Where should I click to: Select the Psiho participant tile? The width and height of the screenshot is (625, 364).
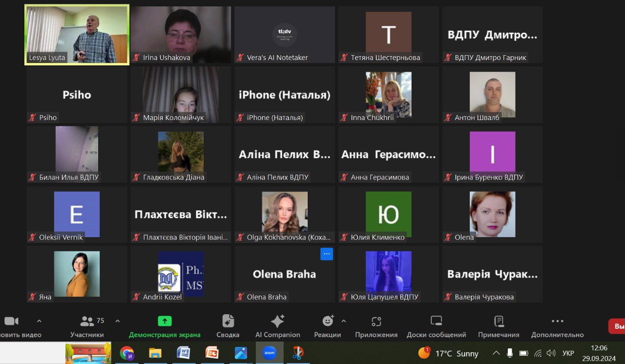point(77,95)
